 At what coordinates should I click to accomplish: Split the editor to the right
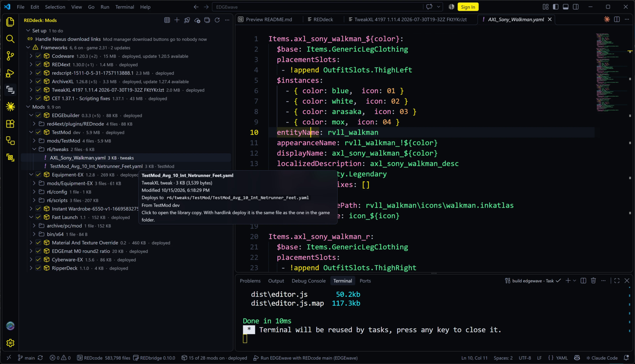tap(617, 19)
